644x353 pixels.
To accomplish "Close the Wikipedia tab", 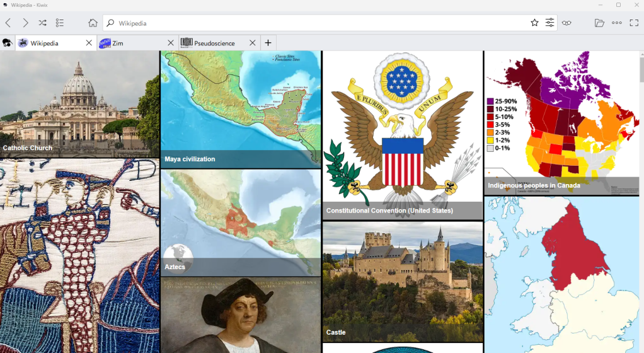I will point(89,43).
